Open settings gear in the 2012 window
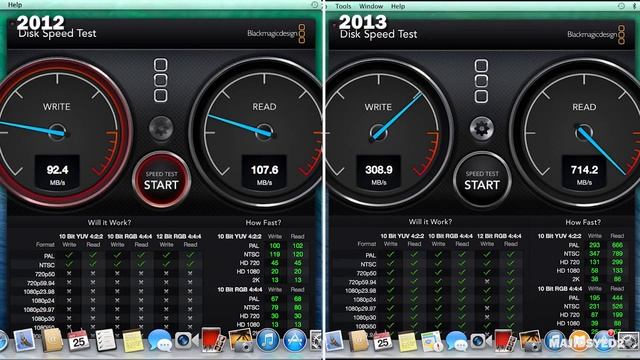 161,128
